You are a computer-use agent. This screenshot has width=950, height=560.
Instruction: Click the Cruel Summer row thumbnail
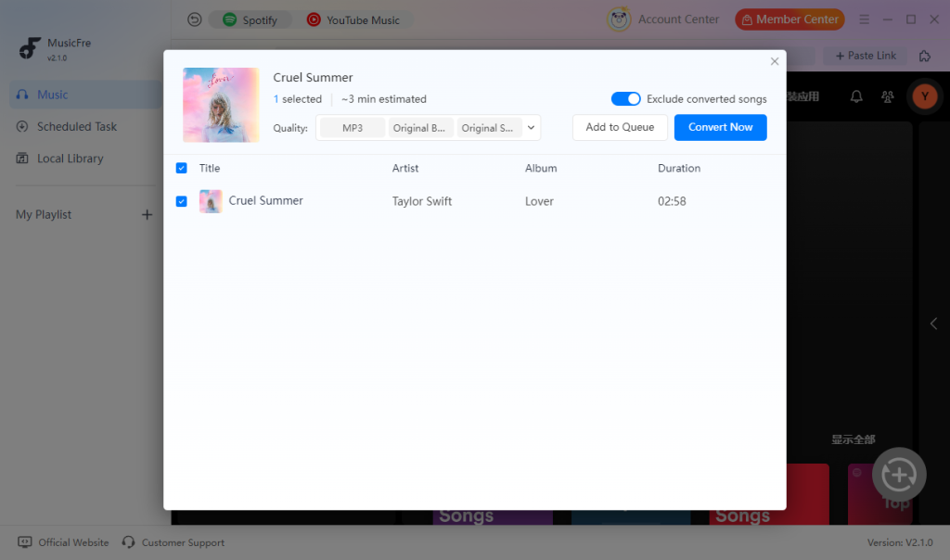click(211, 201)
